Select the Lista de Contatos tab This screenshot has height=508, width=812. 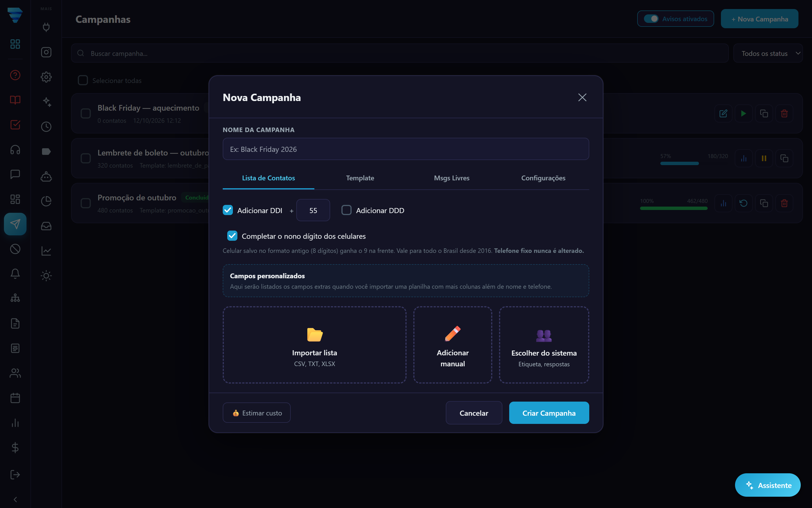pyautogui.click(x=268, y=178)
